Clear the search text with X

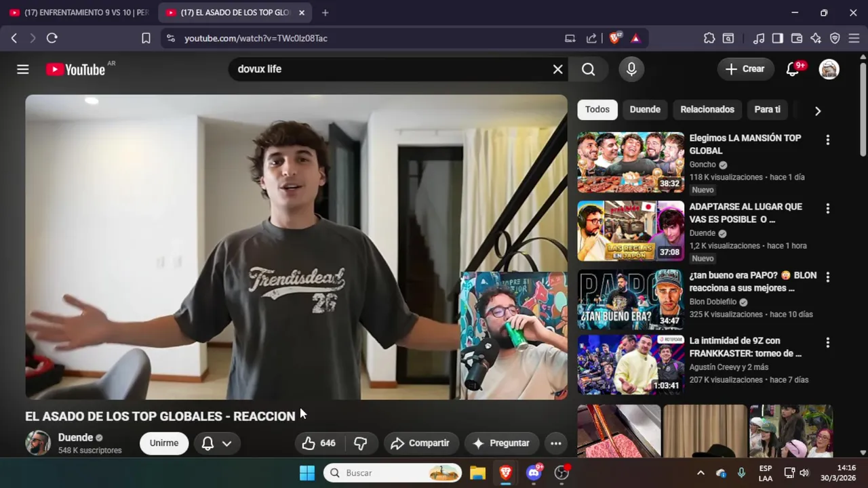(557, 69)
